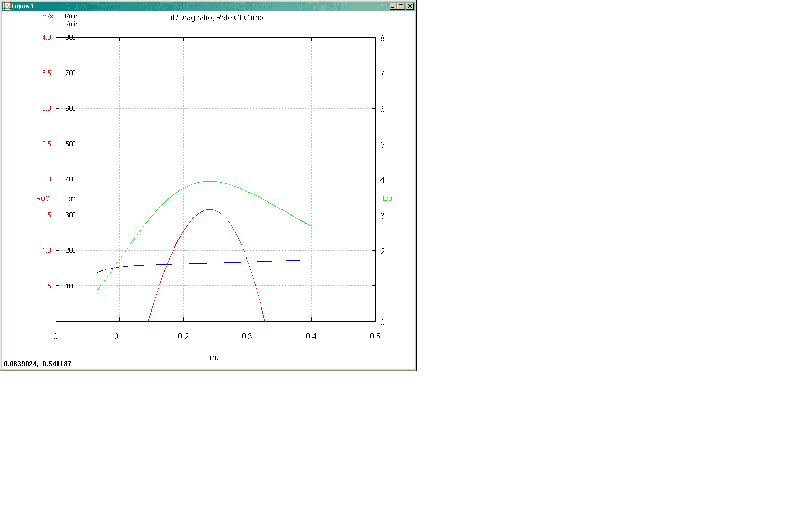
Task: Select the blue rrpm axis label
Action: (x=70, y=199)
